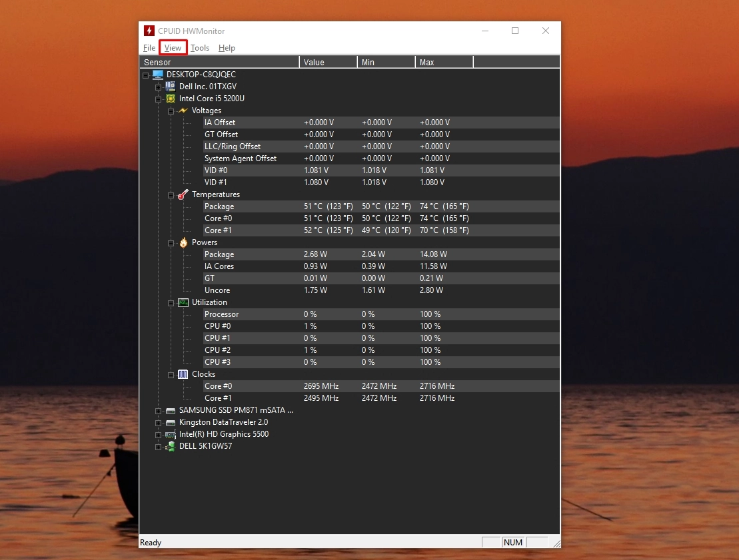
Task: Open the Tools menu
Action: pyautogui.click(x=200, y=47)
